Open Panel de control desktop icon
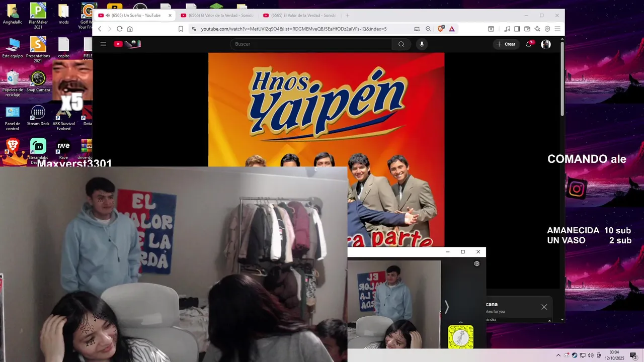Image resolution: width=644 pixels, height=362 pixels. (13, 118)
